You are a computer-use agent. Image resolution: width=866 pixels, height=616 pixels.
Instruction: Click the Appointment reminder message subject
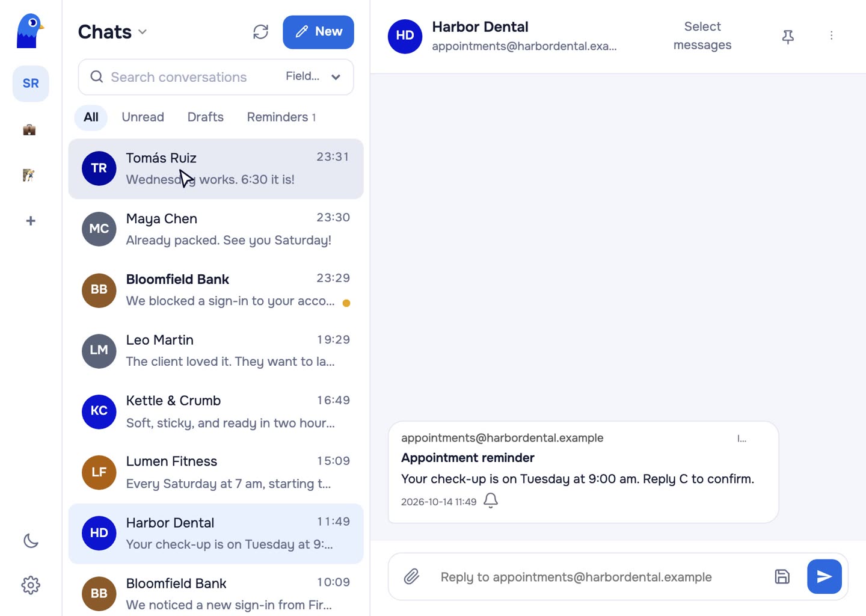point(467,458)
